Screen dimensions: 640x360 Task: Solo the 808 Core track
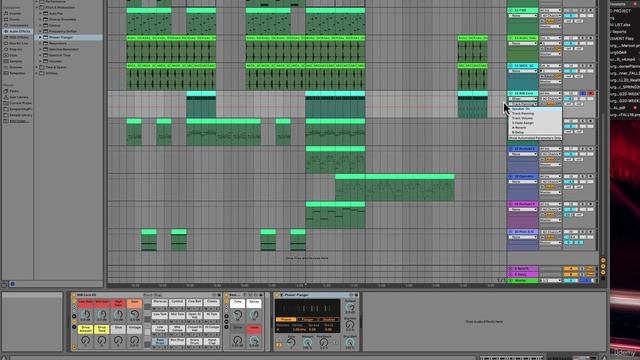point(582,93)
